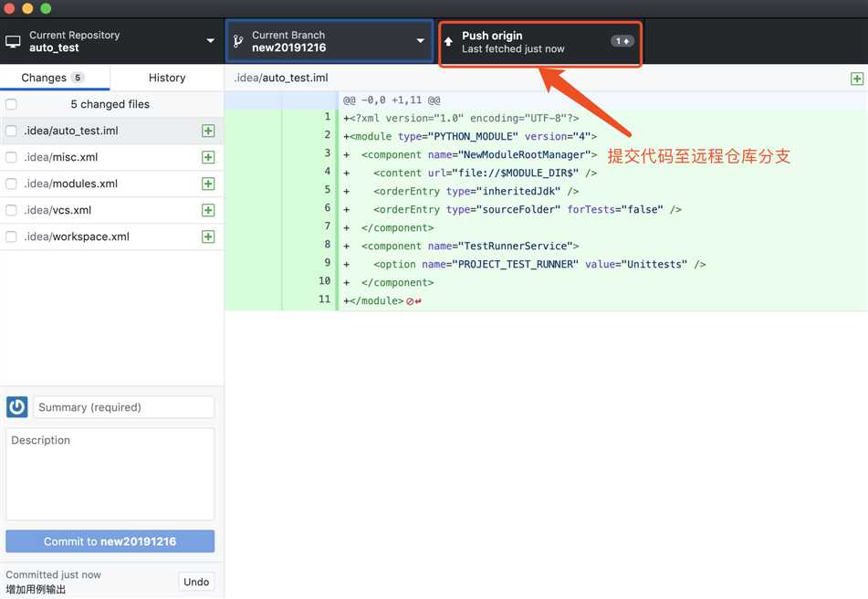
Task: Select the .idea/auto_test.iml file row
Action: (x=112, y=131)
